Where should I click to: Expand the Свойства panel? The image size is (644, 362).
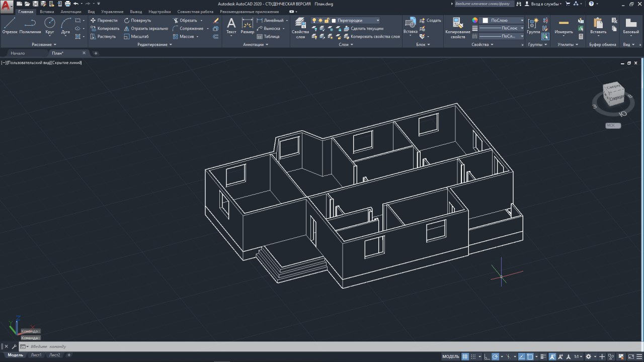(482, 45)
